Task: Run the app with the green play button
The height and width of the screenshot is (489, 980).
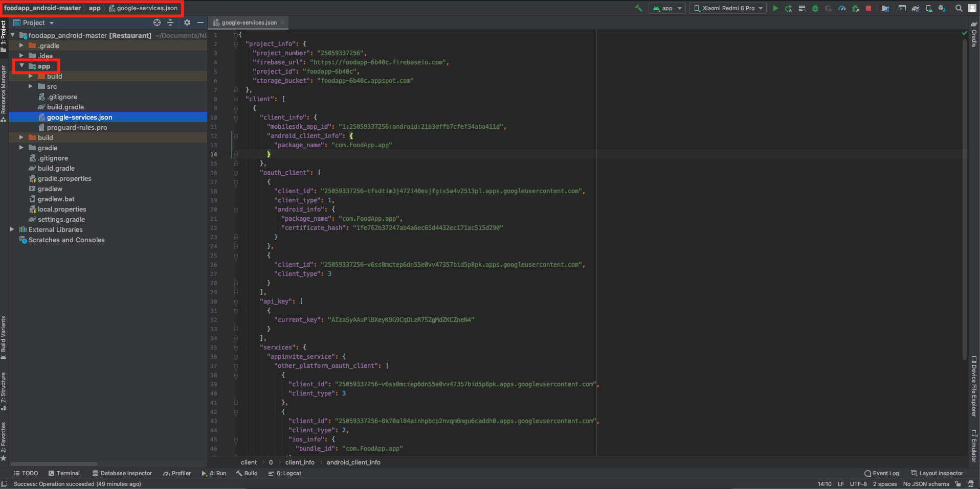Action: pyautogui.click(x=775, y=8)
